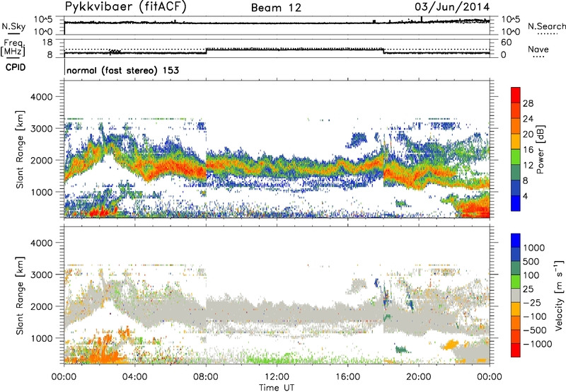This screenshot has width=566, height=392.
Task: Select the '3000' tick of the velocity panel
Action: 41,275
